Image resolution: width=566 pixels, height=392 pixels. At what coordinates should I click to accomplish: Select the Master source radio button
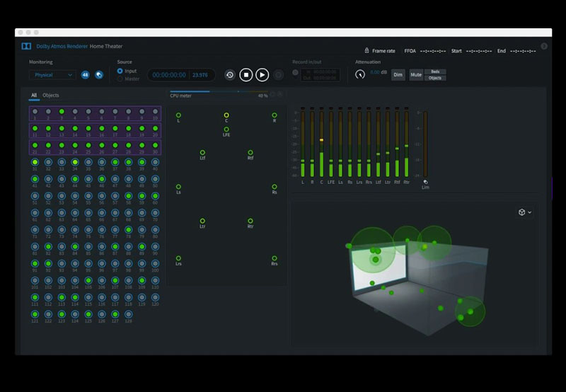(120, 79)
